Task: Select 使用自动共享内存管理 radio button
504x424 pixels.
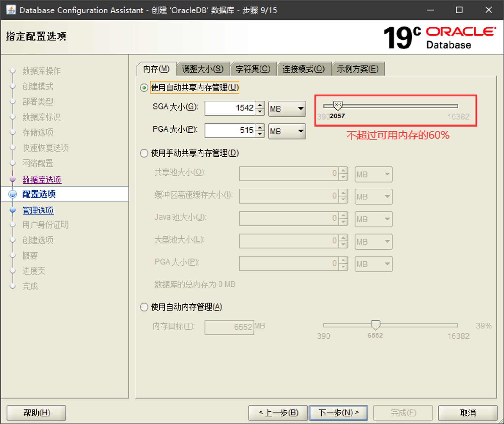Action: click(x=144, y=88)
